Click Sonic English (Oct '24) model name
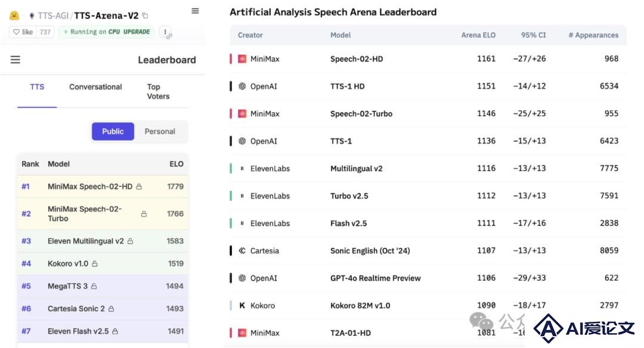This screenshot has width=644, height=348. pyautogui.click(x=370, y=251)
